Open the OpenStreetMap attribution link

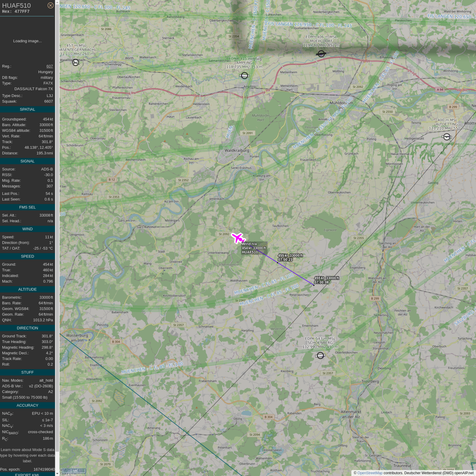[370, 473]
